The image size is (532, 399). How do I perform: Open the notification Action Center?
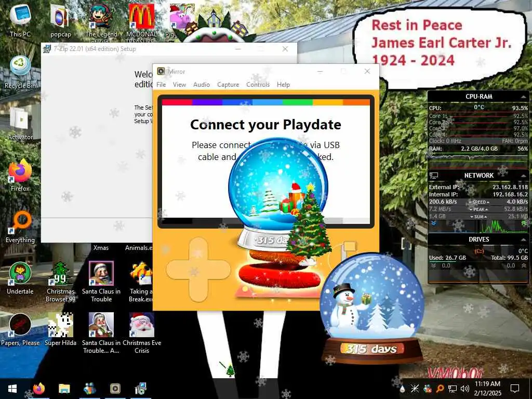click(x=515, y=389)
